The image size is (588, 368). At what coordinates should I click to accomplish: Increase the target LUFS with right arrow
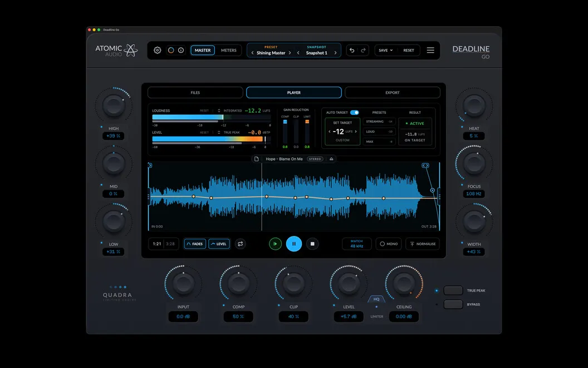coord(355,132)
